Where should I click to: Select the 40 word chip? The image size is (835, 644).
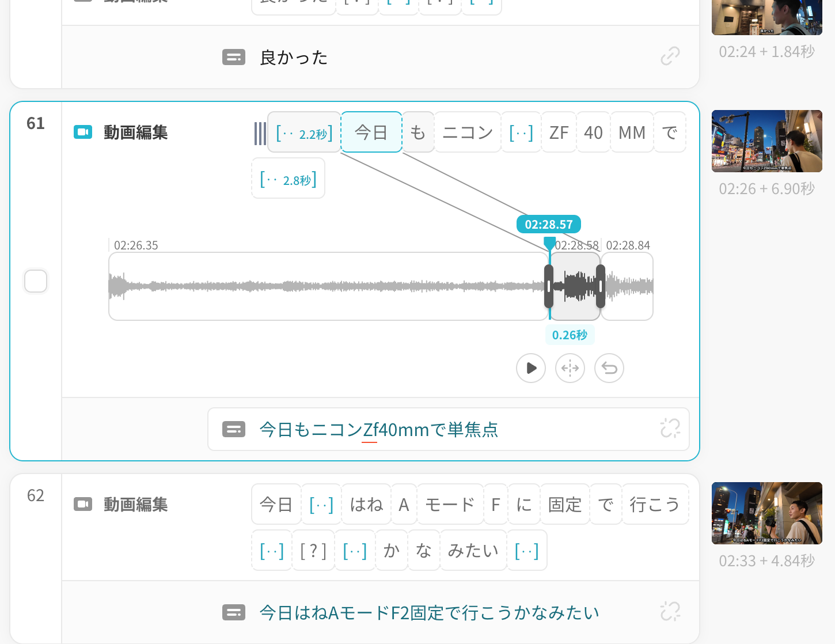pos(593,132)
